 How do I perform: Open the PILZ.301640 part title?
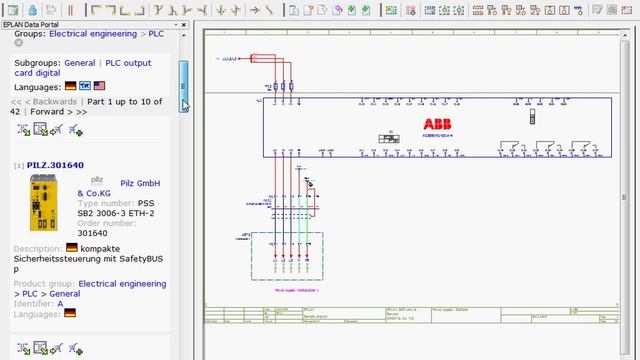(55, 165)
